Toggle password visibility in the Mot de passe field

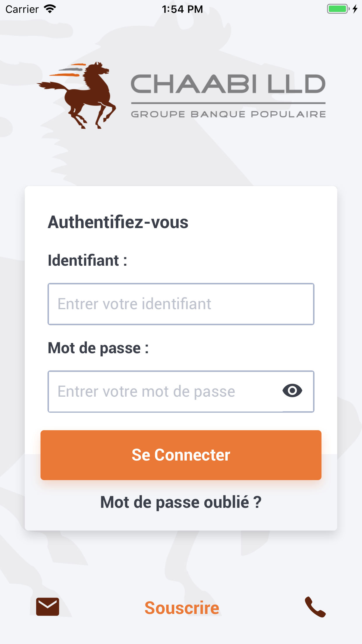click(292, 391)
